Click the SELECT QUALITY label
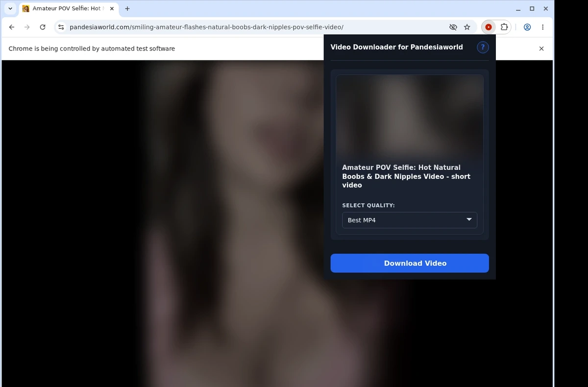588x387 pixels. [x=368, y=205]
